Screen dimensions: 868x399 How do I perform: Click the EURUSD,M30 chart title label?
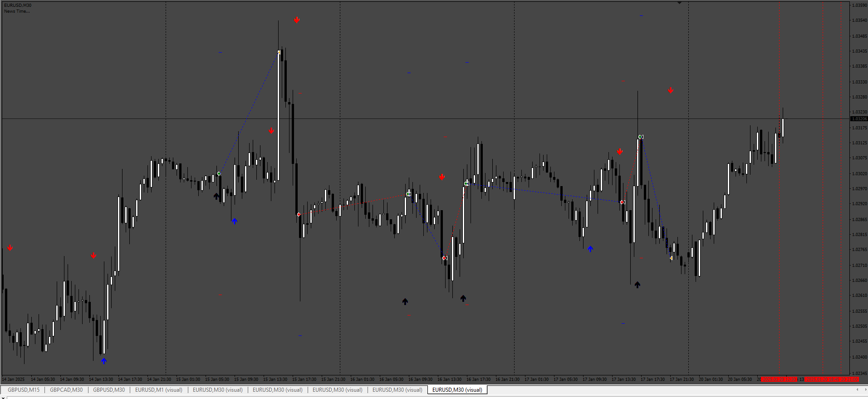coord(18,5)
